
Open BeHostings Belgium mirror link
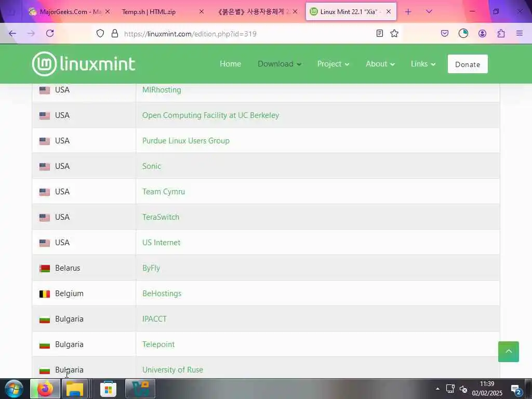coord(162,294)
